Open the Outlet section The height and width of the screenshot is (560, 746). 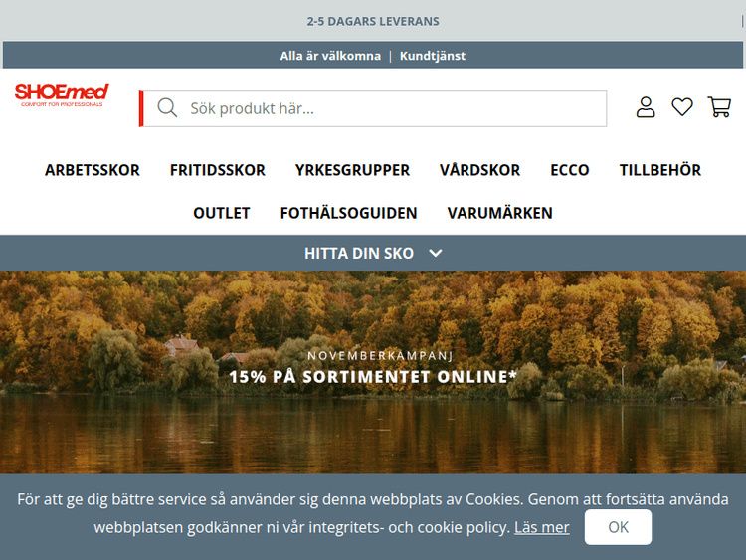[x=222, y=213]
